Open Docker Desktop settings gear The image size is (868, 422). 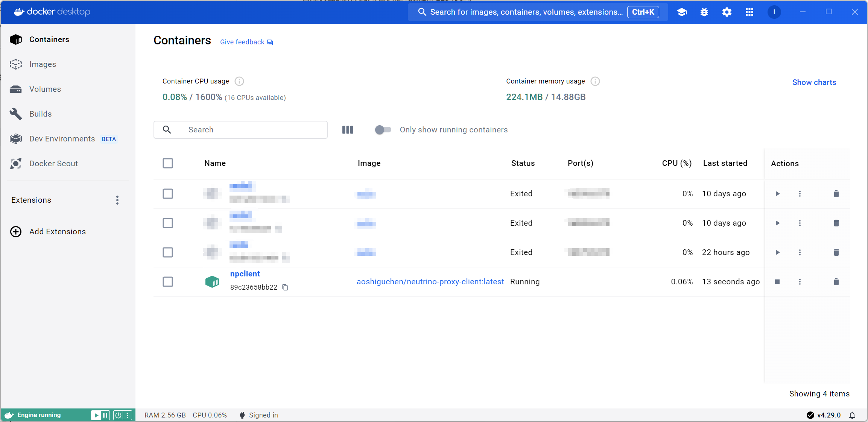tap(727, 12)
